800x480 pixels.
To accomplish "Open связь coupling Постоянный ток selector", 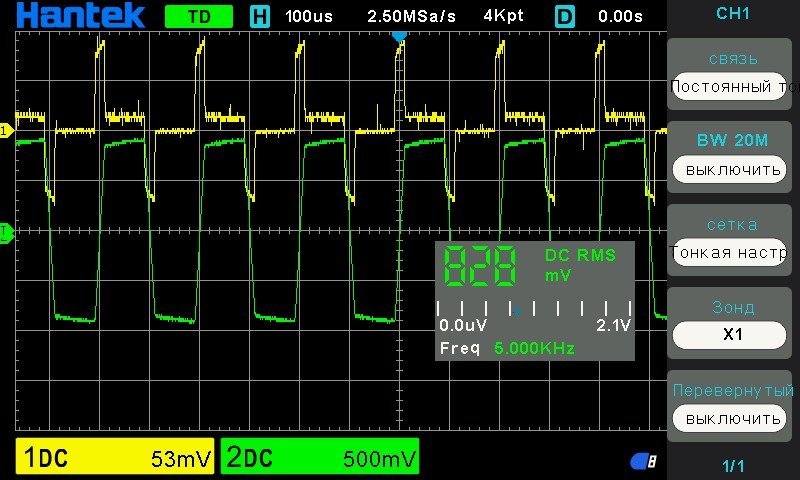I will click(x=733, y=87).
